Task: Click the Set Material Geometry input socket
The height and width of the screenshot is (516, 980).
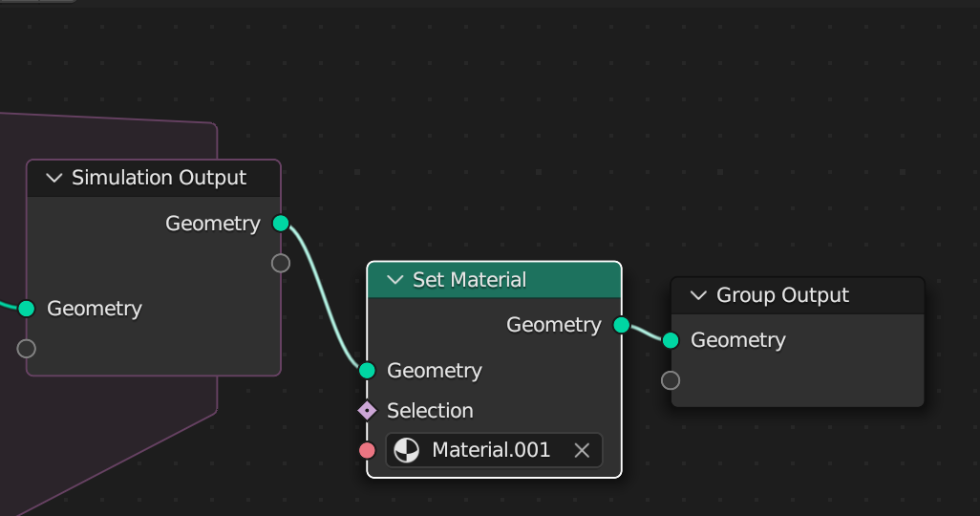Action: [368, 371]
